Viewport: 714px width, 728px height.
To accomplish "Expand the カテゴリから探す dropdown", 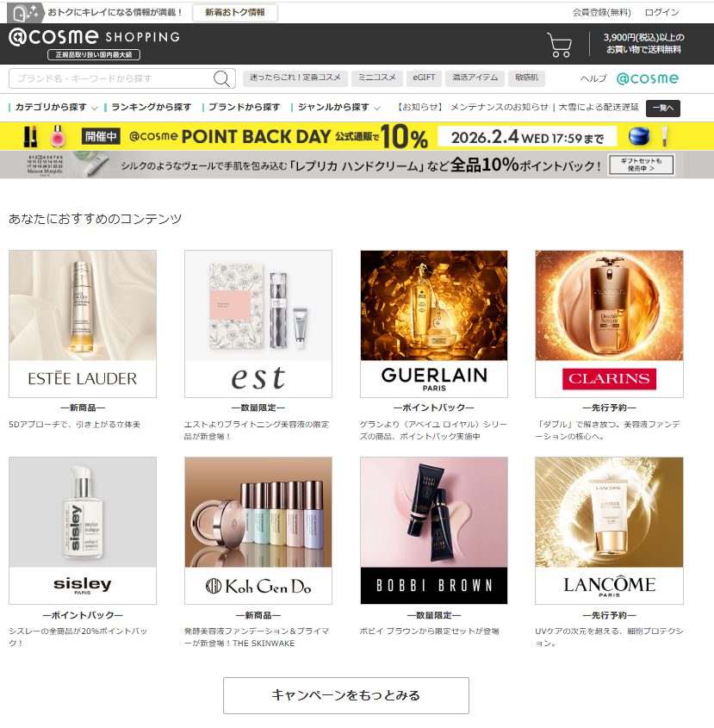I will (x=56, y=107).
